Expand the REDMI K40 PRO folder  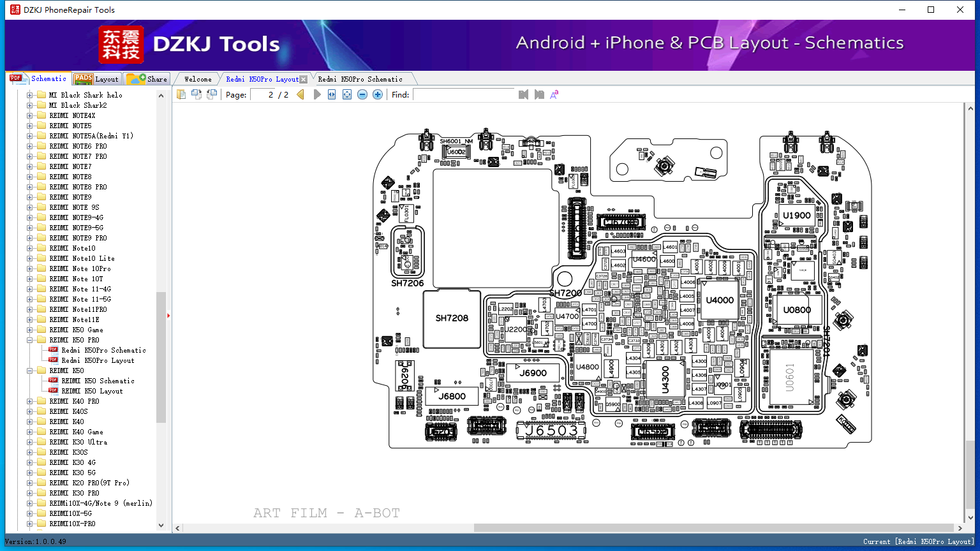[x=29, y=401]
